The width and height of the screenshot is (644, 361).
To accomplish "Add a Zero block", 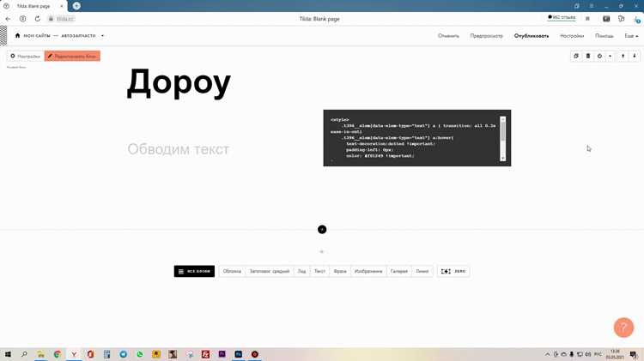I will 453,271.
